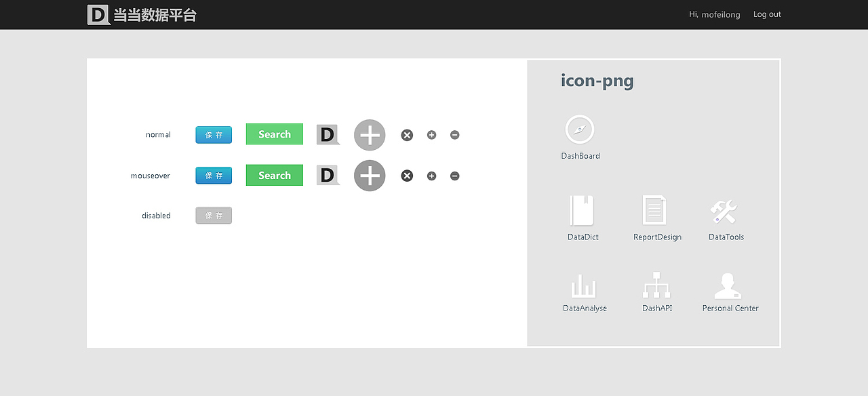Open the Hi, mofeilong user link
Image resolution: width=868 pixels, height=396 pixels.
click(x=715, y=14)
